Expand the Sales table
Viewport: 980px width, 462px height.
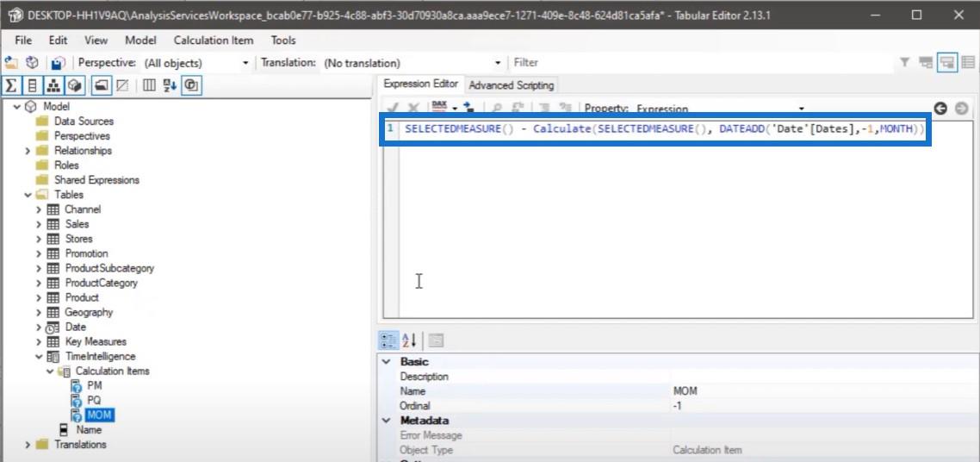click(x=39, y=224)
